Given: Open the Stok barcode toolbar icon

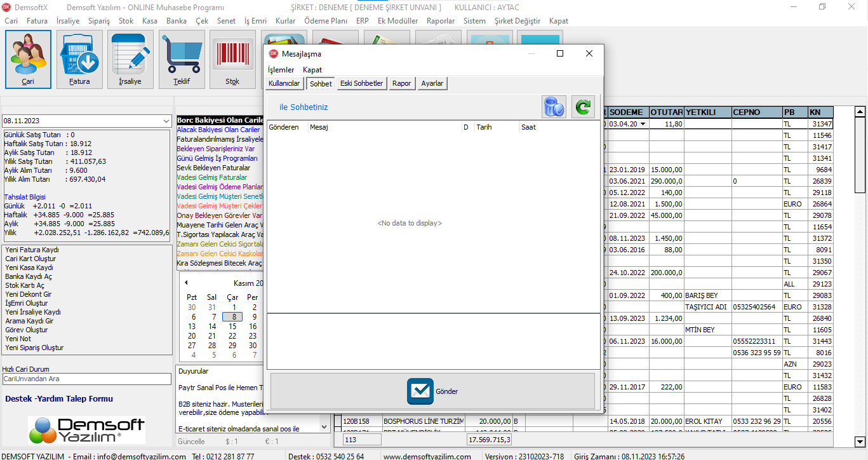Looking at the screenshot, I should pos(232,59).
